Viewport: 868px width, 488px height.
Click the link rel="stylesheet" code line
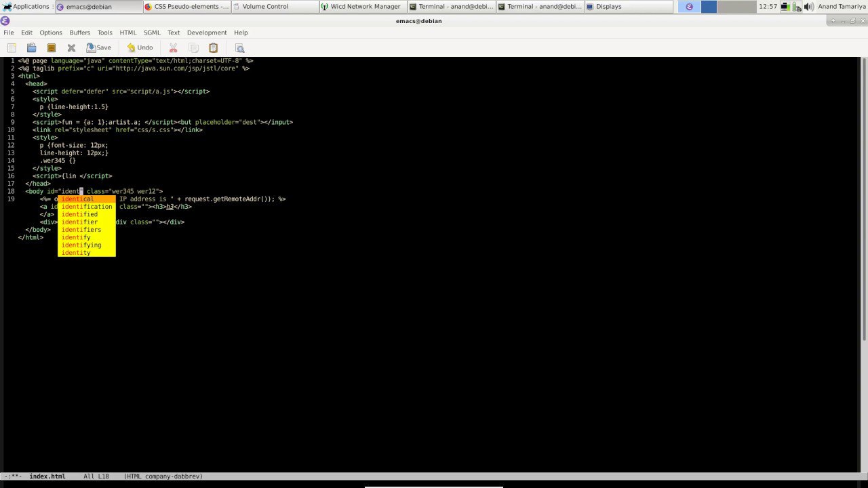(x=117, y=130)
